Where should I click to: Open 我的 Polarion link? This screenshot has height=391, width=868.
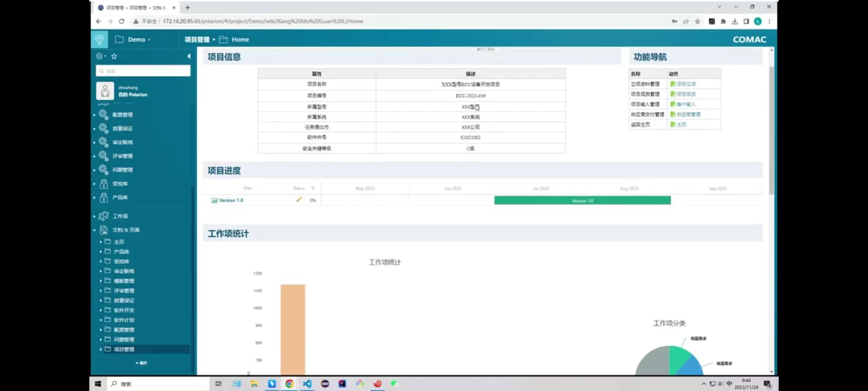tap(133, 94)
